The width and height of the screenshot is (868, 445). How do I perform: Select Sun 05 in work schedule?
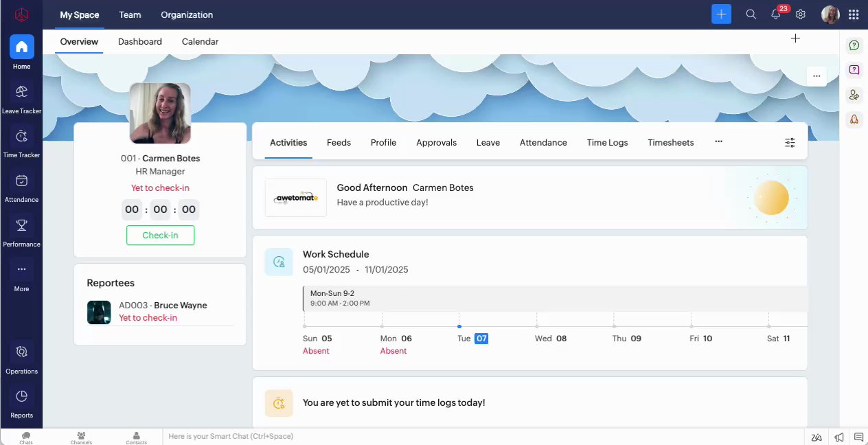click(317, 339)
